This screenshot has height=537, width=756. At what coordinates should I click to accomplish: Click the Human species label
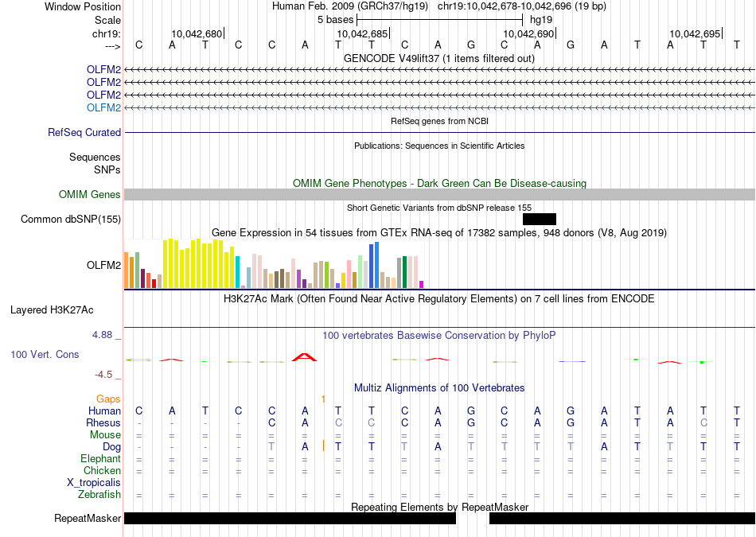pos(104,411)
